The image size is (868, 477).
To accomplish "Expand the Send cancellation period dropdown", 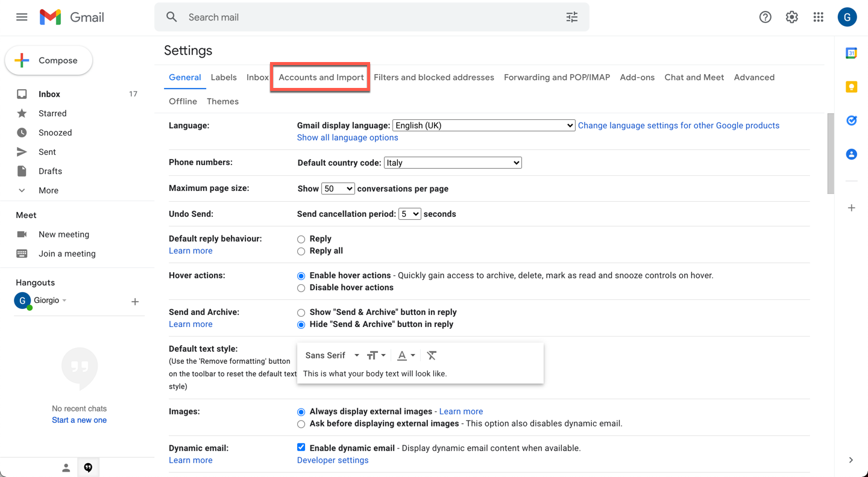I will point(409,214).
